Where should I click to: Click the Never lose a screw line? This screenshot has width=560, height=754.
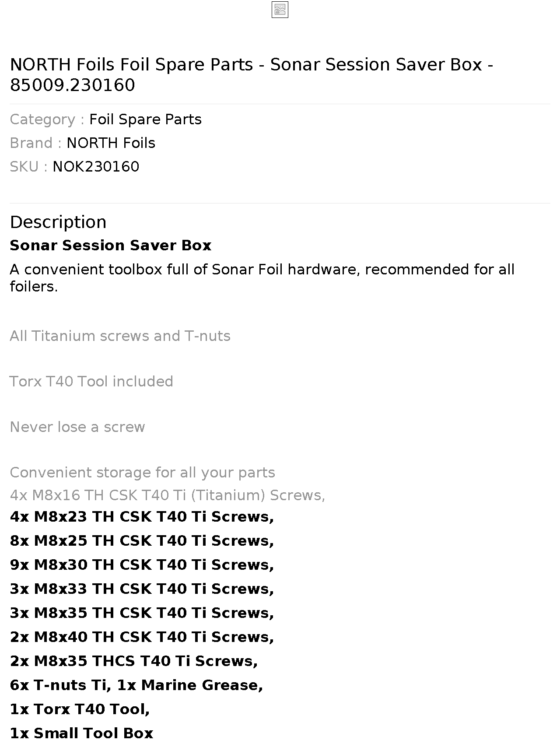pyautogui.click(x=77, y=427)
